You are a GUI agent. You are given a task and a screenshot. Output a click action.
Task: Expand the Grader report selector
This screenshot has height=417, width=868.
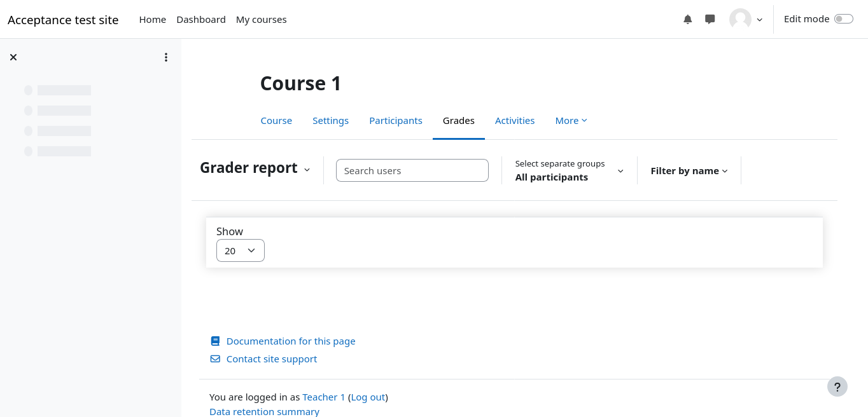pos(255,169)
